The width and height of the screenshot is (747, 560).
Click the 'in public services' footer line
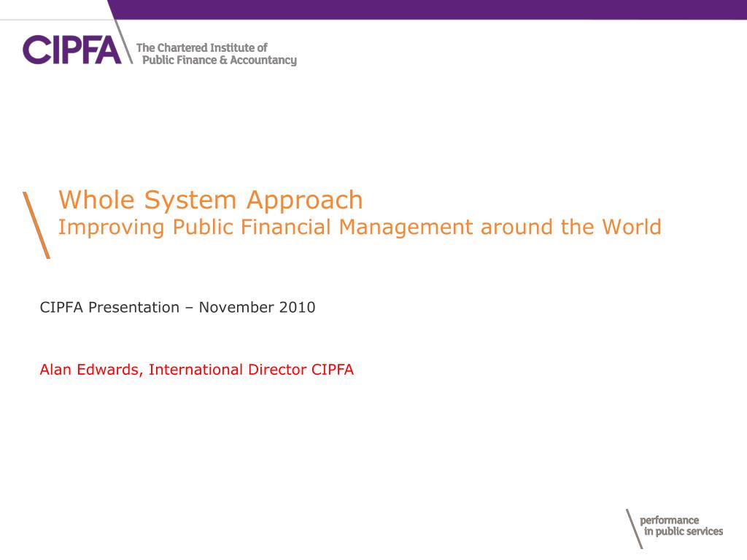[683, 532]
